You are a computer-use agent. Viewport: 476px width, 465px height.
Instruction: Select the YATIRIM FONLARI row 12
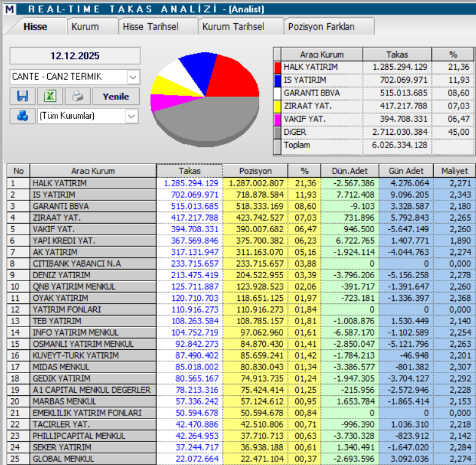pyautogui.click(x=241, y=309)
